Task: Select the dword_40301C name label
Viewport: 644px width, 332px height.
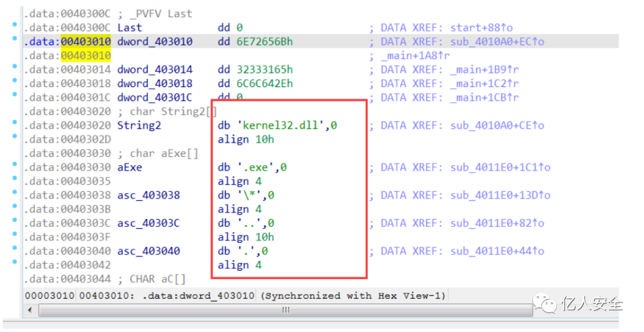Action: coord(155,97)
